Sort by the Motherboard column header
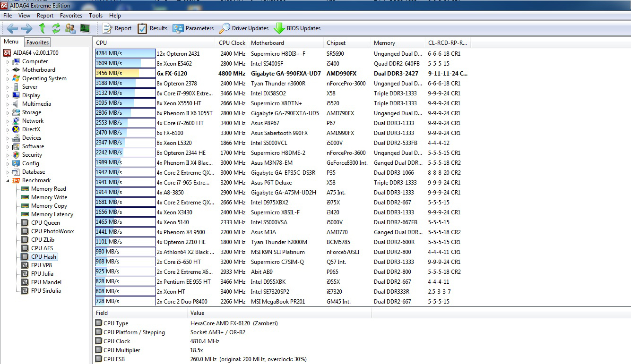631x364 pixels. [x=285, y=43]
